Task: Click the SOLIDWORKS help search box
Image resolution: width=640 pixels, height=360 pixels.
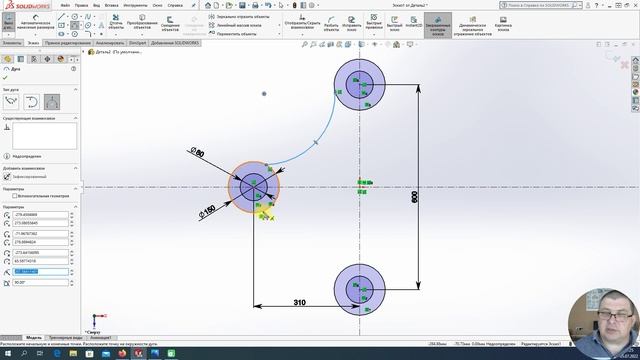Action: [x=541, y=5]
